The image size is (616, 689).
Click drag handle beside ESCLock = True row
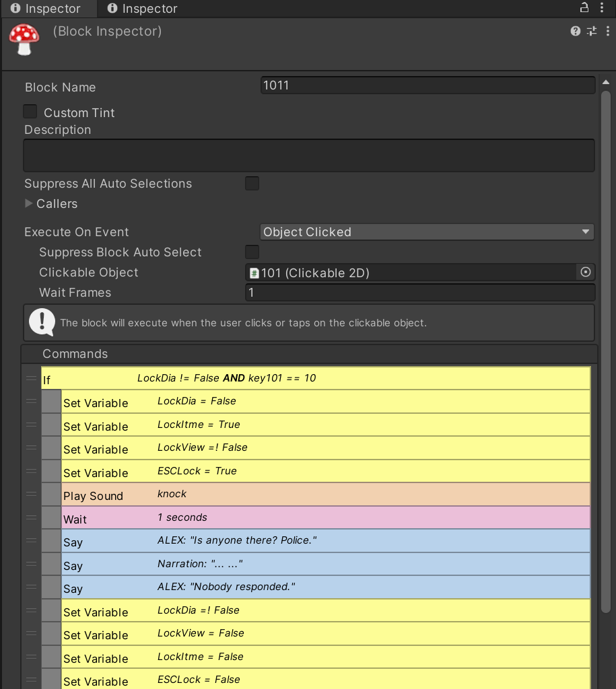pyautogui.click(x=31, y=470)
